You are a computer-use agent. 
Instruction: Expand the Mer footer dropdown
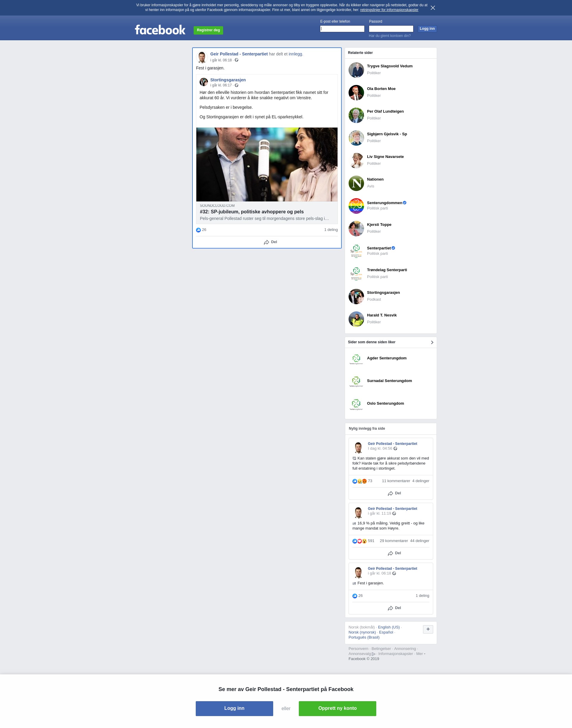420,654
